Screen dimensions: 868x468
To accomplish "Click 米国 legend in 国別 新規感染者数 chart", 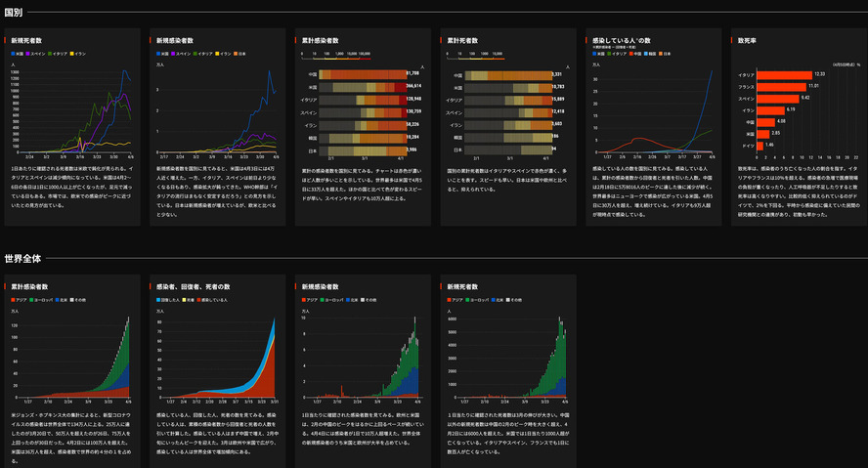I will 162,54.
